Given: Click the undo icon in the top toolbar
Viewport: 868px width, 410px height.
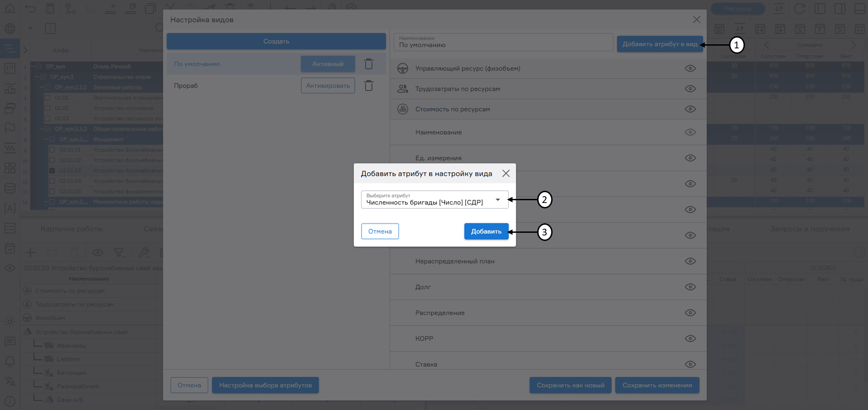Looking at the screenshot, I should pyautogui.click(x=30, y=8).
